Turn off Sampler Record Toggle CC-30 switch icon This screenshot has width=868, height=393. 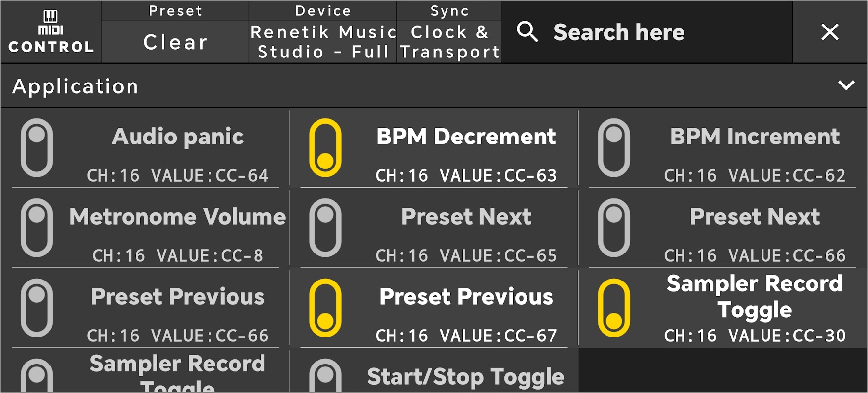click(614, 308)
